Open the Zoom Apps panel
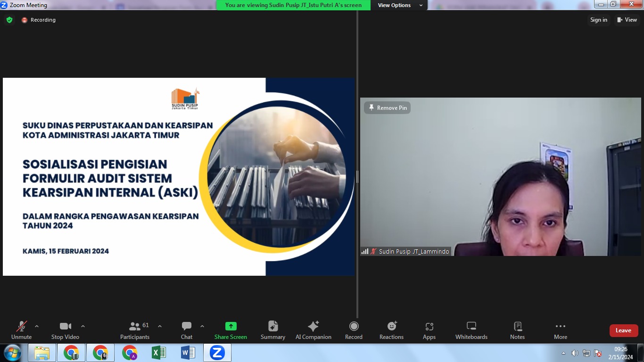644x362 pixels. pos(429,330)
